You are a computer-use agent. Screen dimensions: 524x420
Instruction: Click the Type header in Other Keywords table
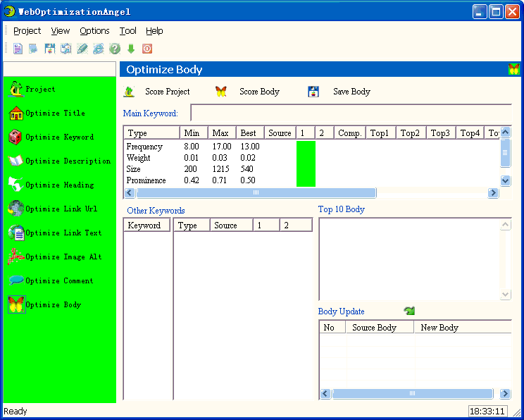[x=192, y=226]
